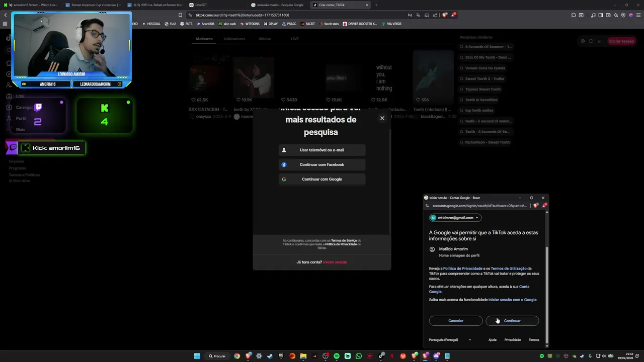Click Termos in Google window footer

tap(534, 340)
